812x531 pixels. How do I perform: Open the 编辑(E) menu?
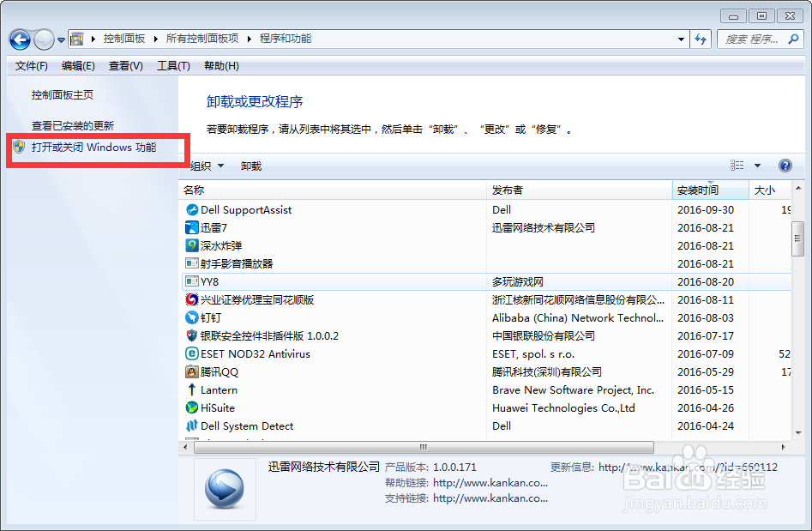pyautogui.click(x=78, y=66)
